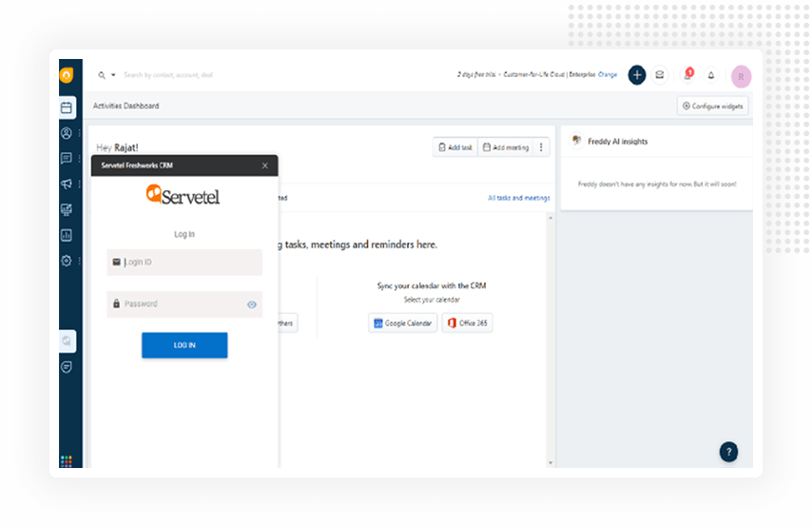
Task: Open the pink R profile avatar
Action: click(741, 77)
